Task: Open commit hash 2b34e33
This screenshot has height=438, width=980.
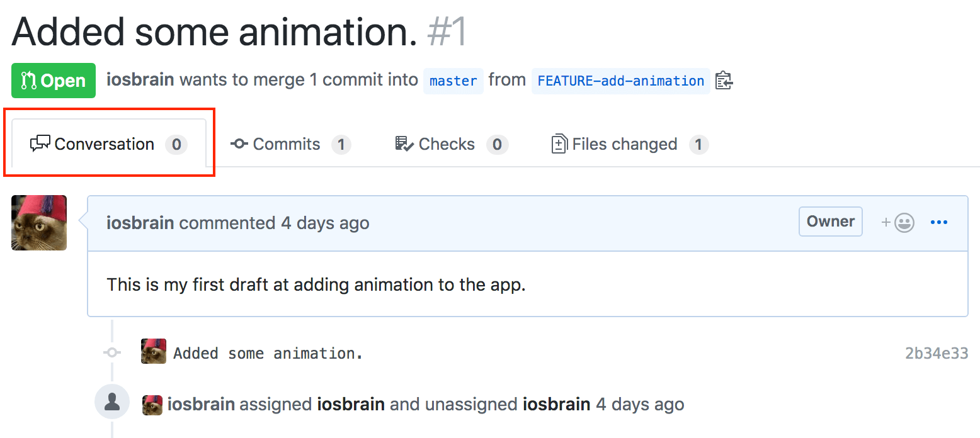Action: 936,353
